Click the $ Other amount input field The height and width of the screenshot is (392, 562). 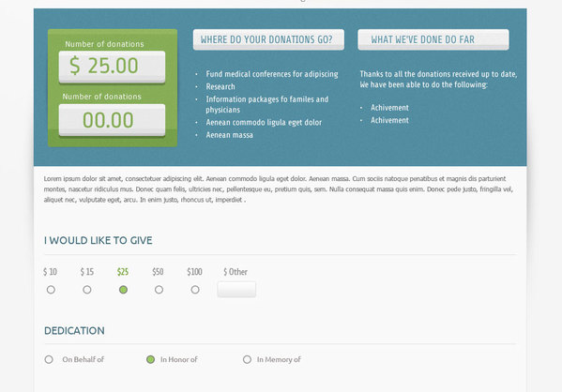coord(236,290)
